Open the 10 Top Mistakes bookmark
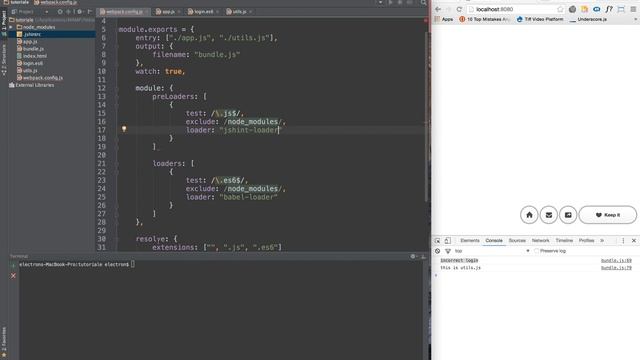Image resolution: width=640 pixels, height=360 pixels. point(485,19)
